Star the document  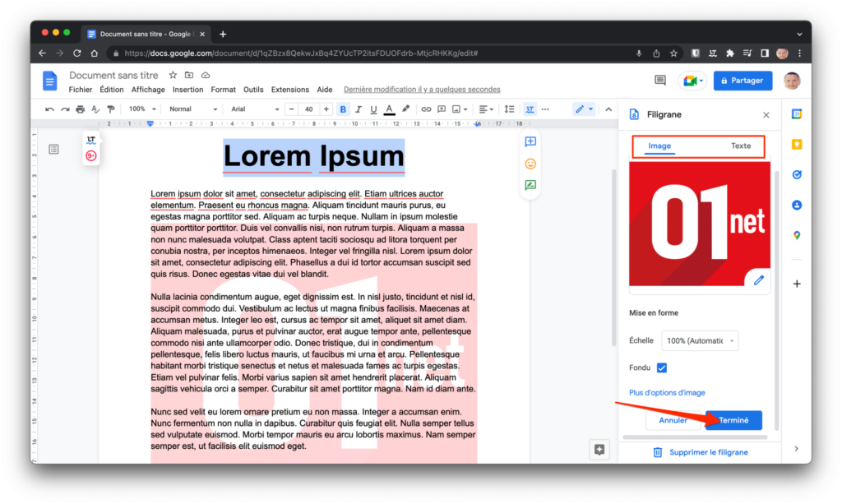(173, 75)
